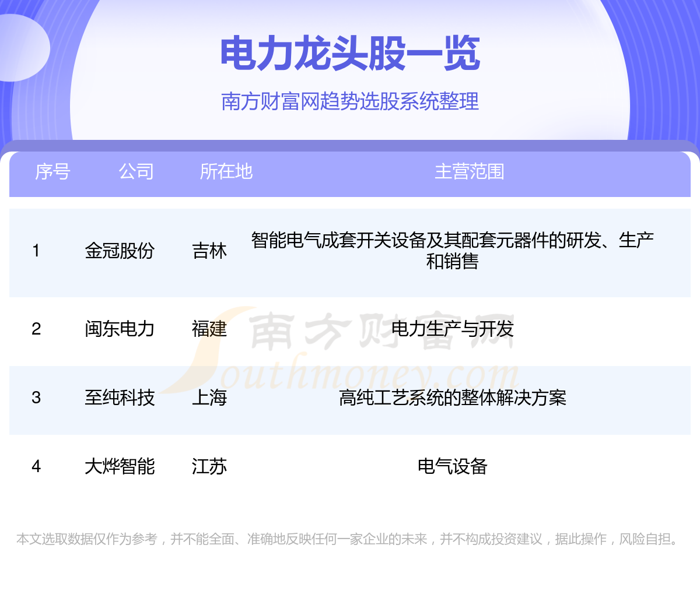The height and width of the screenshot is (612, 700).
Task: Select location 福建
Action: click(209, 329)
